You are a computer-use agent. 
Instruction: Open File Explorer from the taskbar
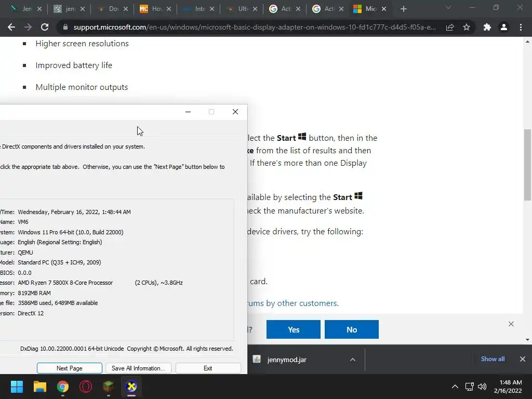coord(39,387)
